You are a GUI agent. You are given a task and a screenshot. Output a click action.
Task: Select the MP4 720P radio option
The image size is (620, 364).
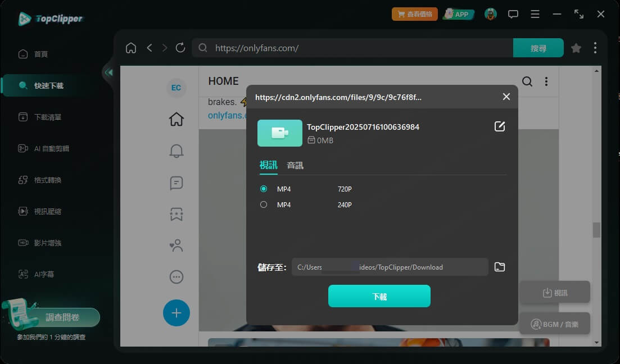(264, 189)
